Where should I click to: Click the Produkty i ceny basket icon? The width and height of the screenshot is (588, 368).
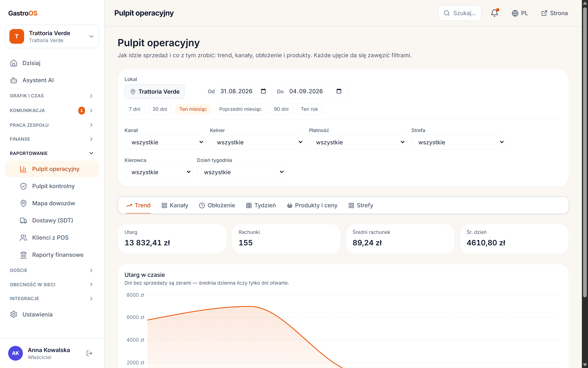pyautogui.click(x=290, y=205)
